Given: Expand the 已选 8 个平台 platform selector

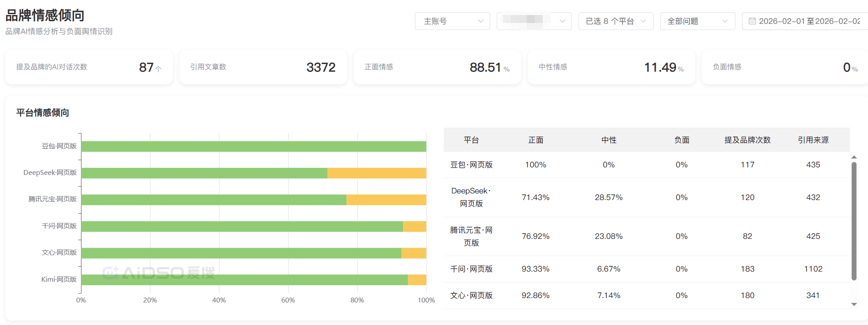Looking at the screenshot, I should pyautogui.click(x=615, y=21).
